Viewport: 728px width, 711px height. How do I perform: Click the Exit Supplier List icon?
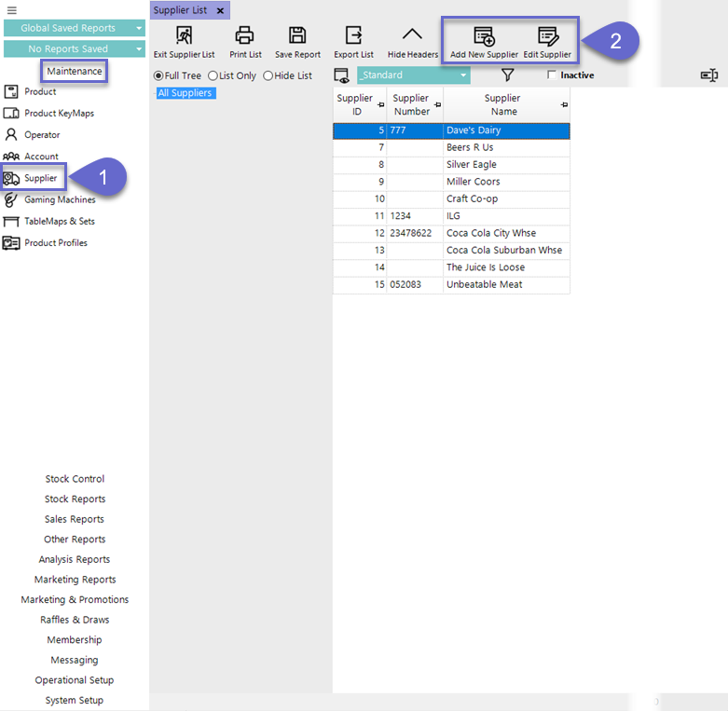coord(184,36)
